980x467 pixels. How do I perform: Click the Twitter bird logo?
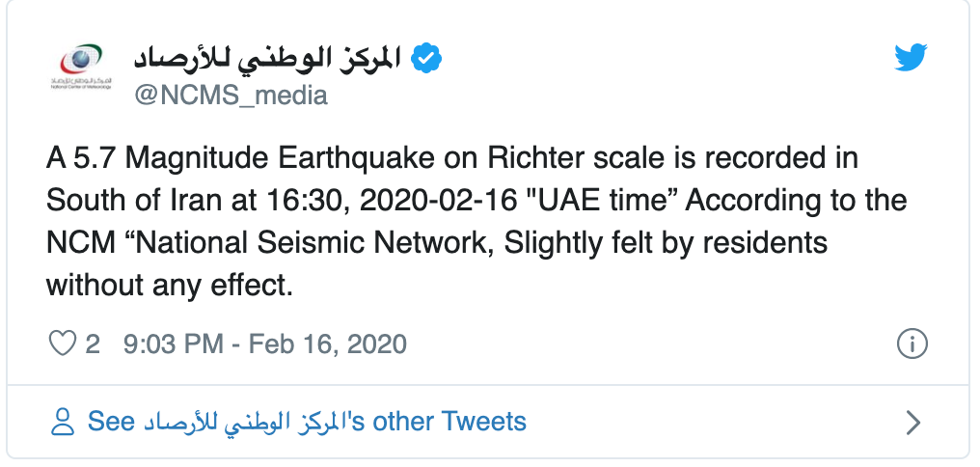tap(911, 60)
